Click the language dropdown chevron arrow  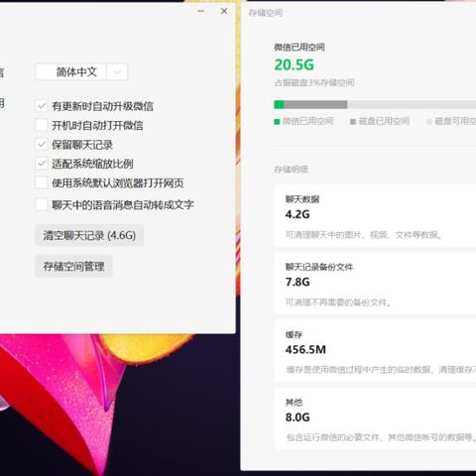(117, 71)
